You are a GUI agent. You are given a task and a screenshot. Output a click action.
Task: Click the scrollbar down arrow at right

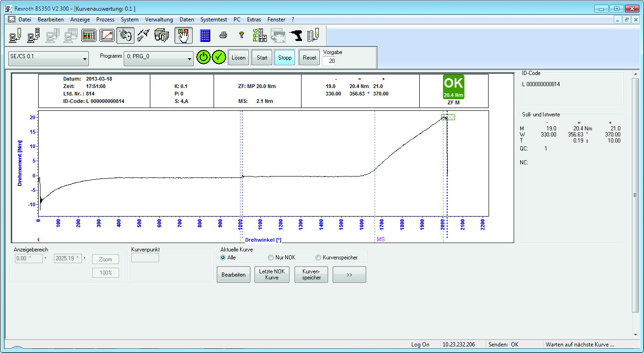[x=635, y=334]
